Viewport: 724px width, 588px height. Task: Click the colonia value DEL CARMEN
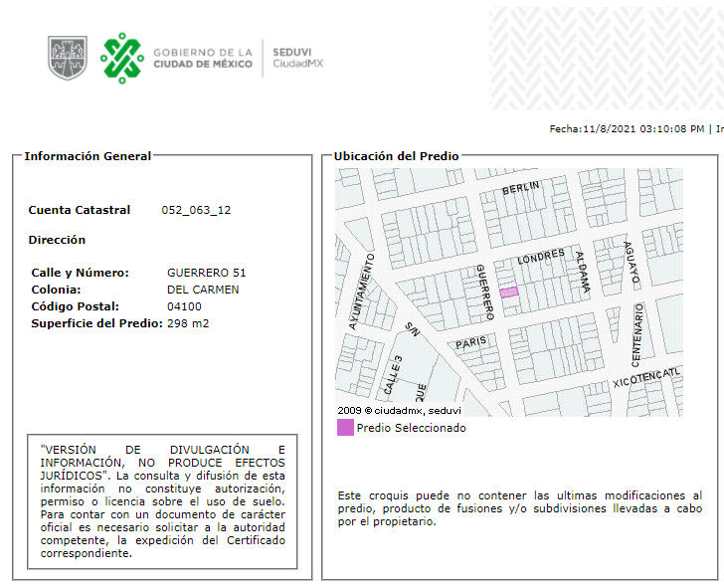[x=203, y=290]
